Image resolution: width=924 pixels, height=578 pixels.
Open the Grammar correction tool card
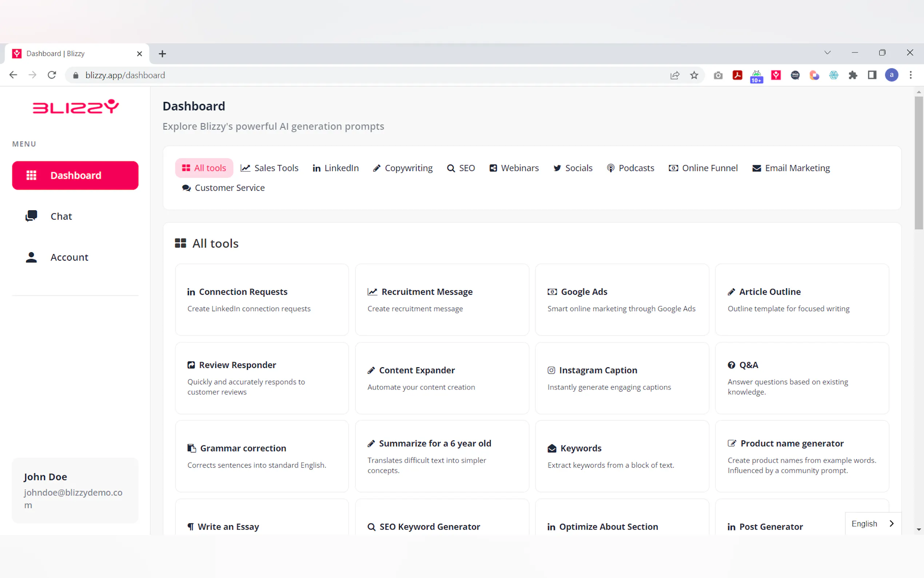click(262, 456)
